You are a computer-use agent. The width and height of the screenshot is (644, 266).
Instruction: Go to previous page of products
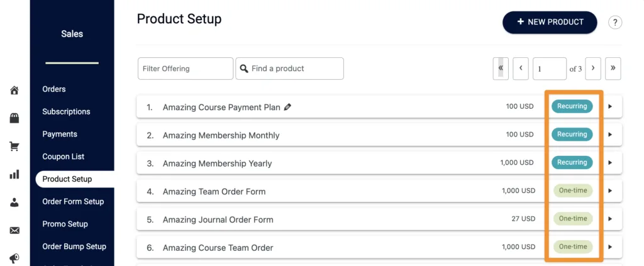[521, 69]
